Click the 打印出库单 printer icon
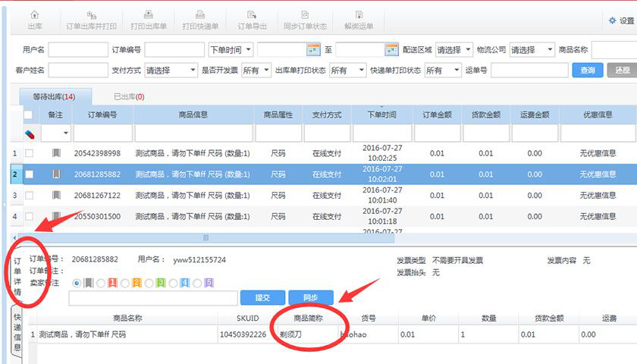 click(148, 16)
